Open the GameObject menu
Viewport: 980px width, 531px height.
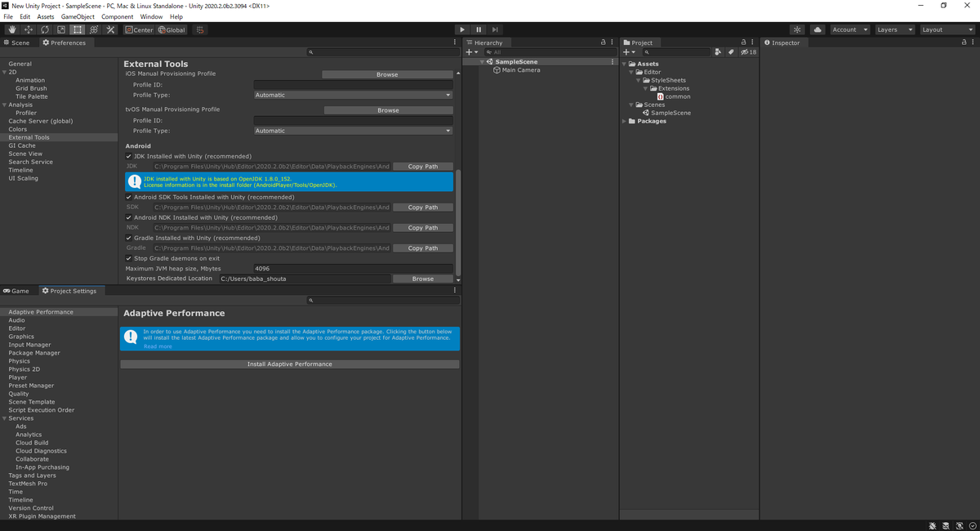tap(78, 16)
